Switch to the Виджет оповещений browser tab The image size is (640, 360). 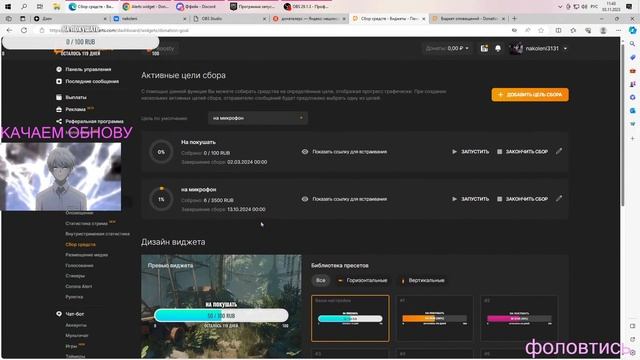click(469, 19)
